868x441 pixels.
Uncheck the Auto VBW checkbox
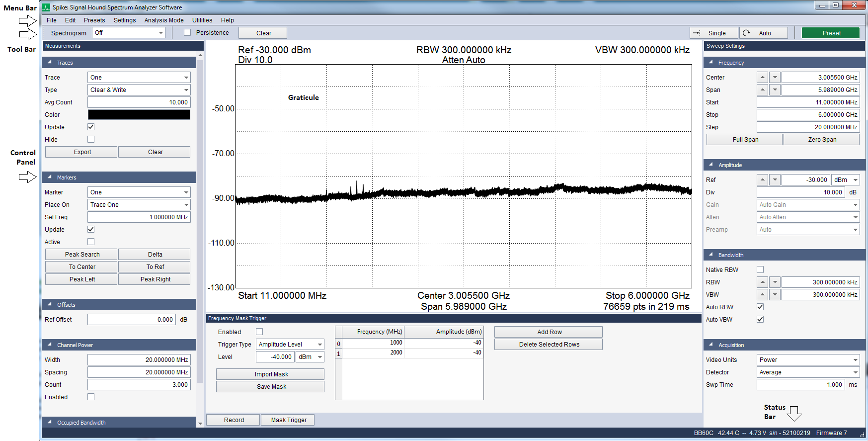[x=760, y=320]
